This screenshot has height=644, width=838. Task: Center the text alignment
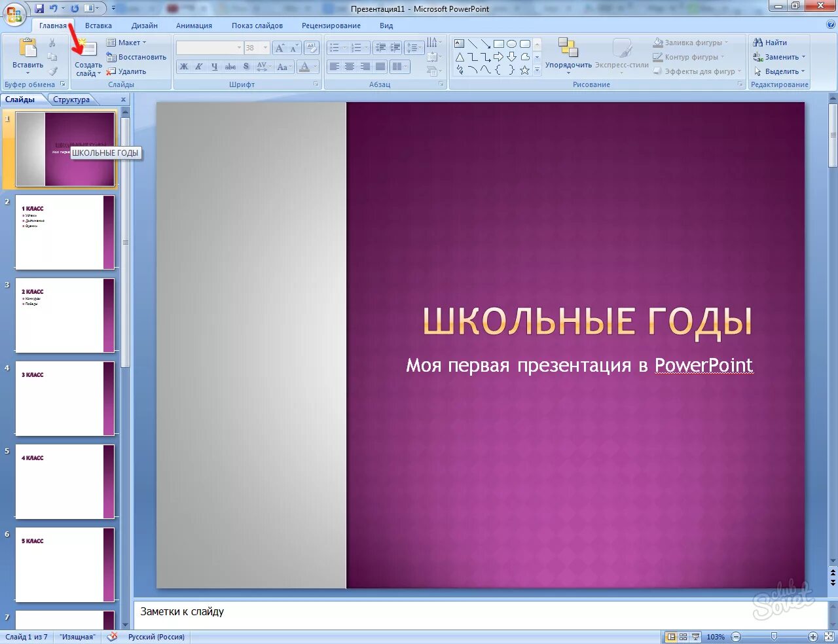[x=350, y=67]
